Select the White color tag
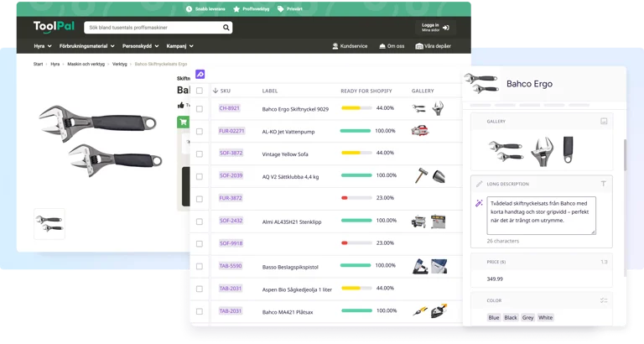The width and height of the screenshot is (644, 344). coord(545,317)
